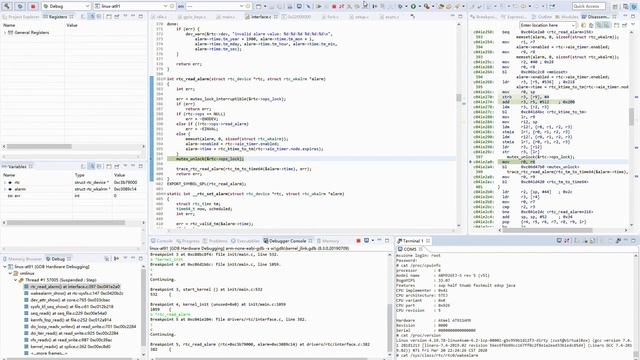Select the err variable row
Screen dimensions: 640x360
click(72, 196)
